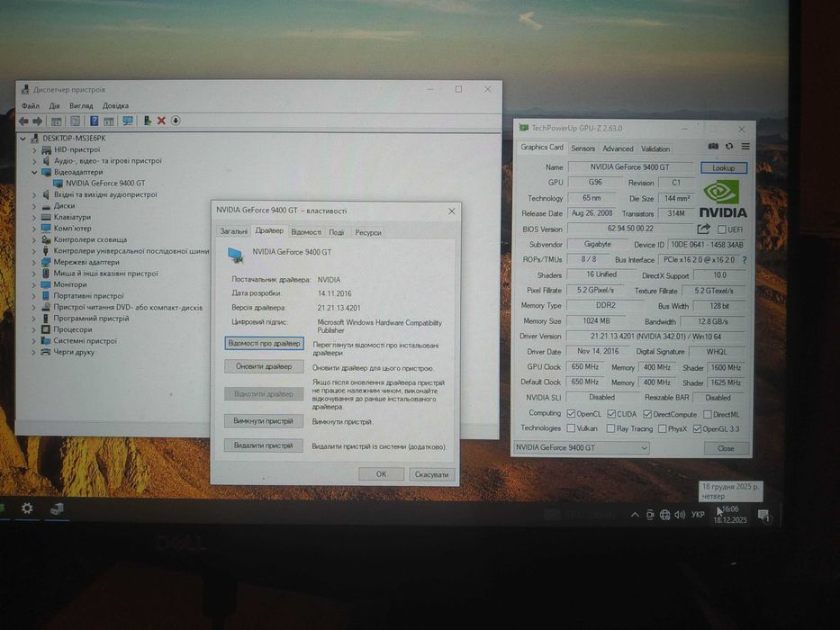
Task: Click the red X Uninstall device toolbar icon
Action: click(x=161, y=121)
